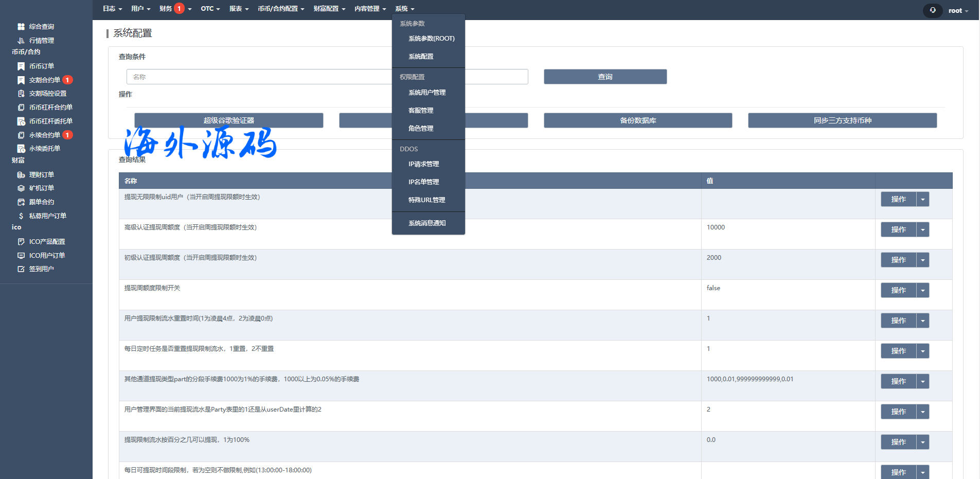This screenshot has width=980, height=479.
Task: Expand dropdown arrow beside 操作 in first row
Action: click(923, 200)
